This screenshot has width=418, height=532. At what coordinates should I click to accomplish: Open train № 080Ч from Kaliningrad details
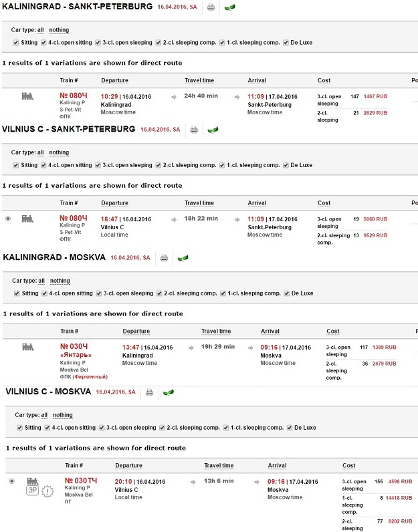(x=74, y=96)
